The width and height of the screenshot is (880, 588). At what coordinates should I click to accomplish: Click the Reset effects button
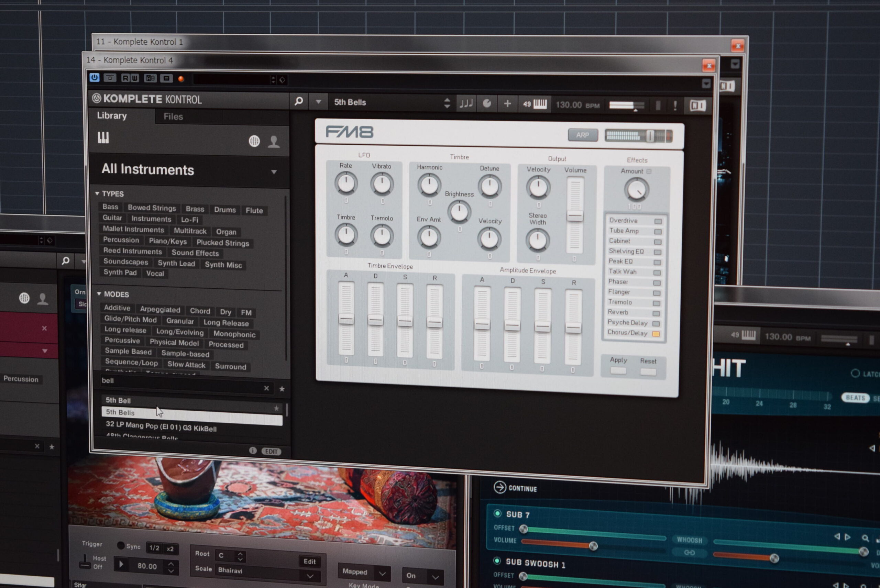648,372
